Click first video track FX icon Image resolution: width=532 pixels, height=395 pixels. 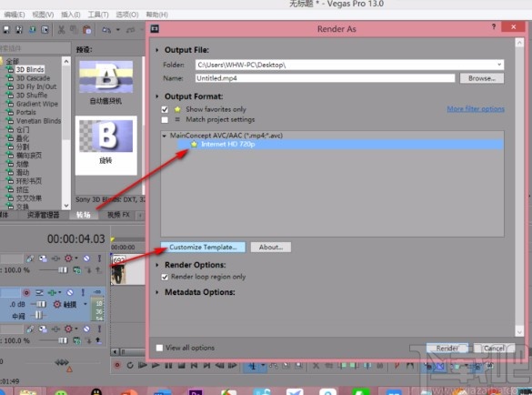click(x=55, y=258)
